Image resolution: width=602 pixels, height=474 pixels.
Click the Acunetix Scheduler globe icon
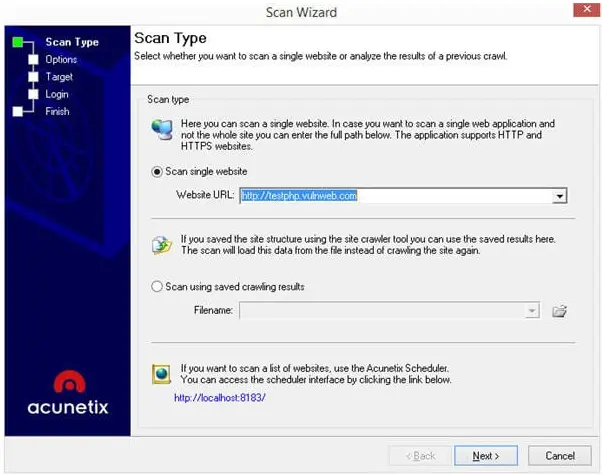pos(162,374)
